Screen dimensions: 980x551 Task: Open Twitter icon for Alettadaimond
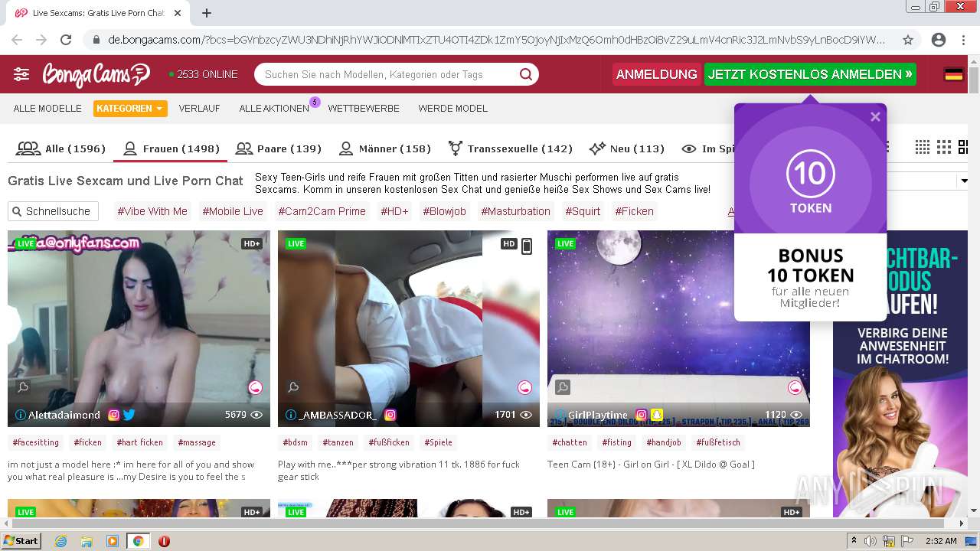coord(129,415)
